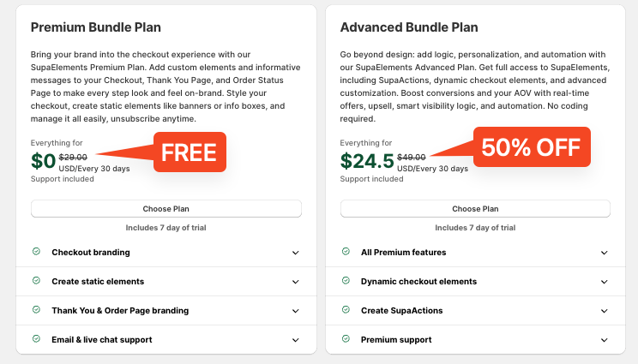Image resolution: width=638 pixels, height=364 pixels.
Task: Click the red FREE promo badge
Action: pyautogui.click(x=190, y=152)
